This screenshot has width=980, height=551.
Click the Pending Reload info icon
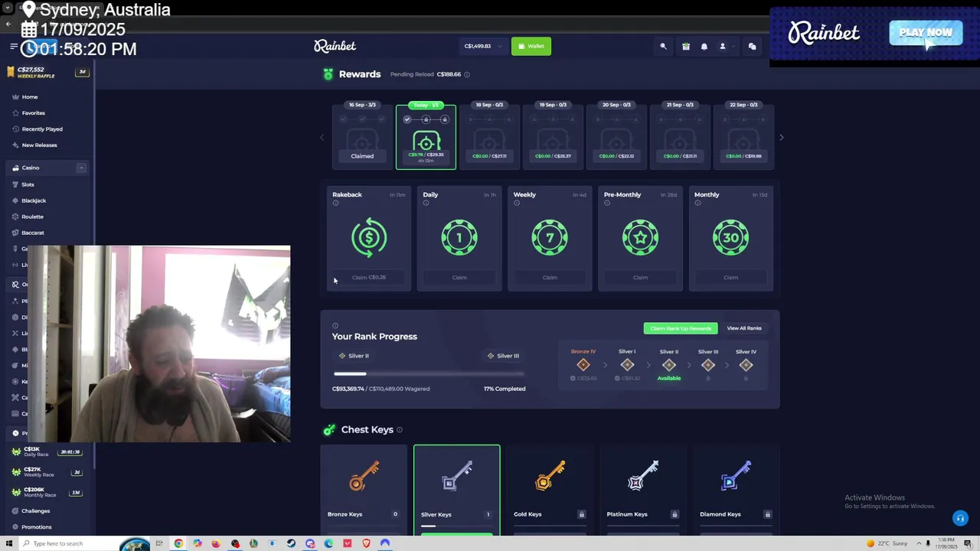[467, 74]
